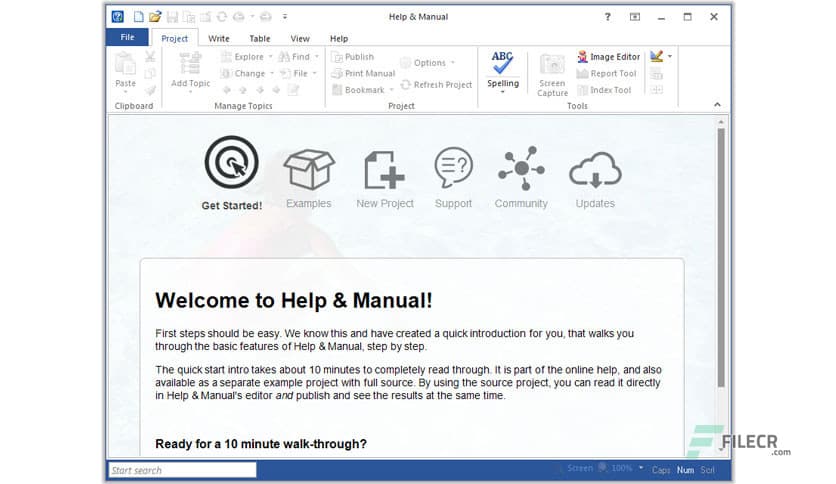Open a project with the folder icon

coord(155,17)
